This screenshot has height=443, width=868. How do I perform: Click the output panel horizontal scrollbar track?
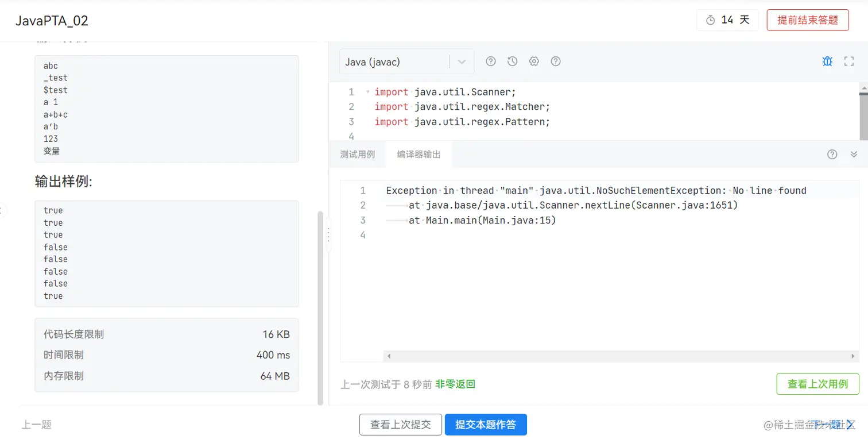pos(621,356)
